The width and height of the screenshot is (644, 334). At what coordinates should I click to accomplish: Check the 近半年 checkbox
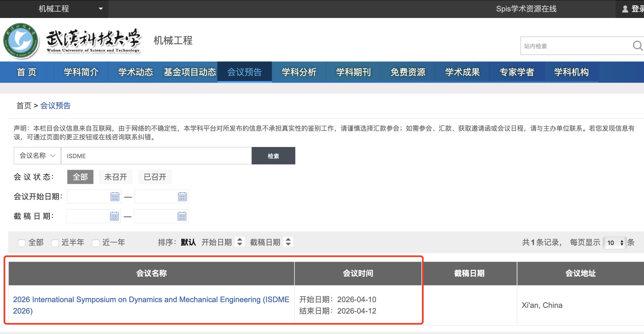point(55,242)
